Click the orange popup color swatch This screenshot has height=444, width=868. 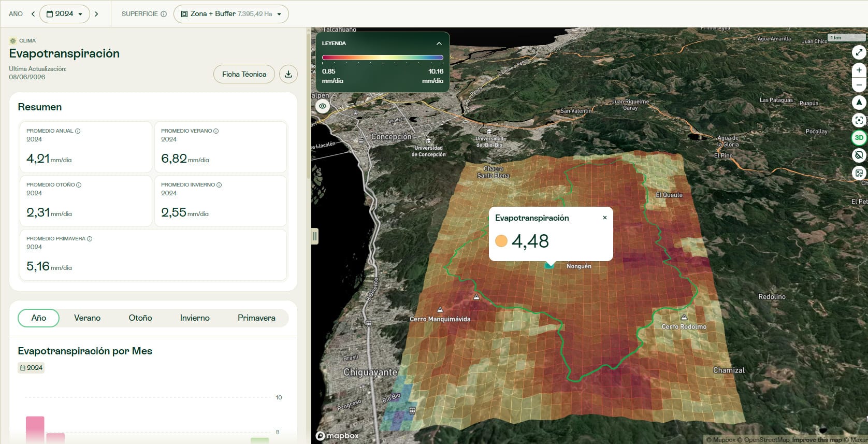[501, 241]
